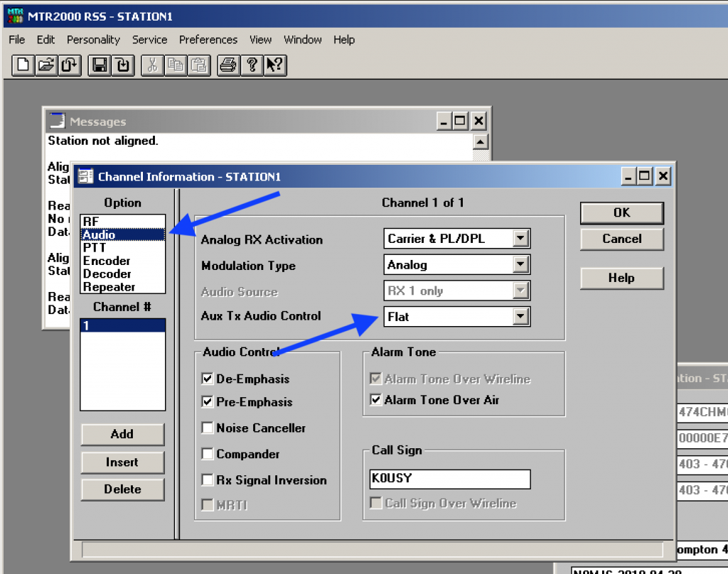
Task: Open the Audio Source dropdown
Action: tap(521, 291)
